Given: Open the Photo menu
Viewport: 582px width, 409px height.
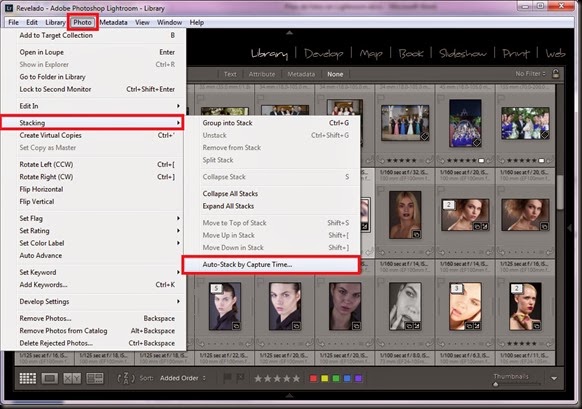Looking at the screenshot, I should (82, 22).
